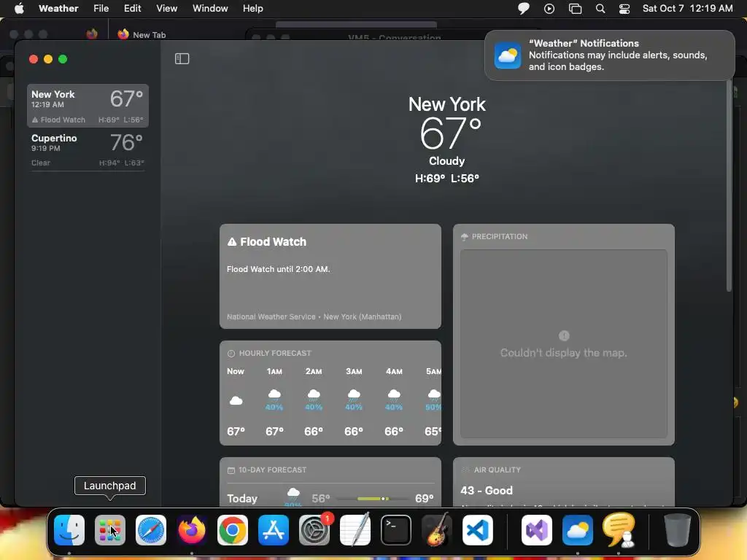Open Finder from the dock
This screenshot has width=747, height=560.
click(69, 530)
